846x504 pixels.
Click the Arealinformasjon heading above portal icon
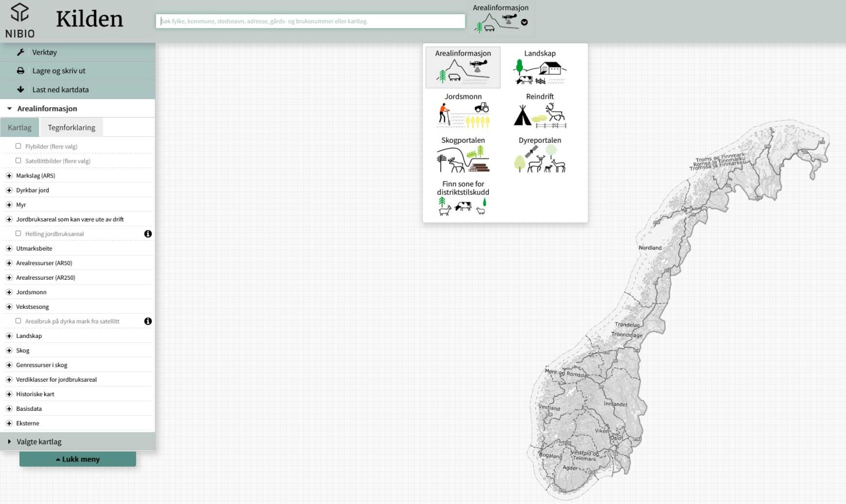[x=501, y=8]
